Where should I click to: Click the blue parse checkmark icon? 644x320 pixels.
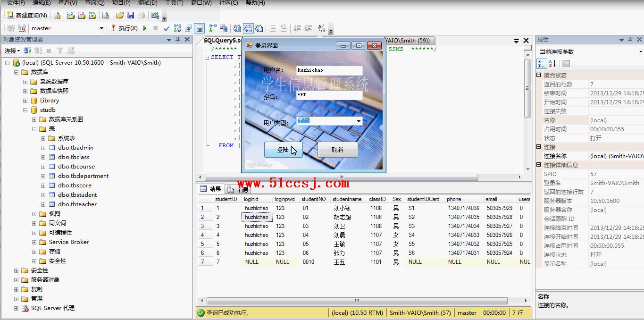(167, 28)
